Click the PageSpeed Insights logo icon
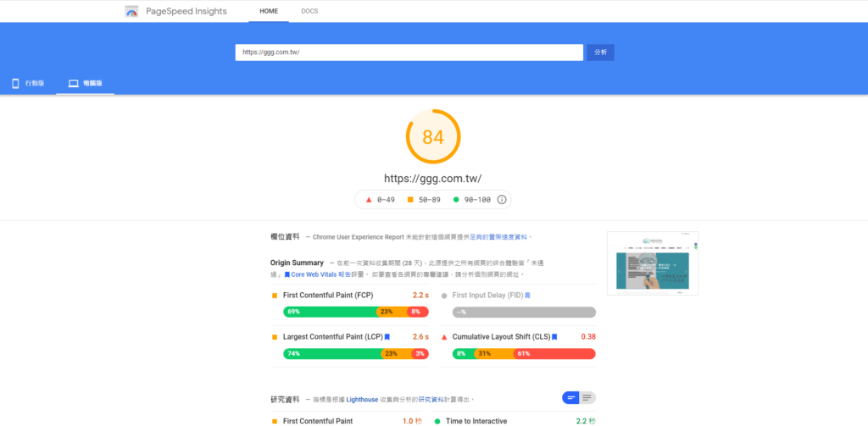 pyautogui.click(x=131, y=11)
